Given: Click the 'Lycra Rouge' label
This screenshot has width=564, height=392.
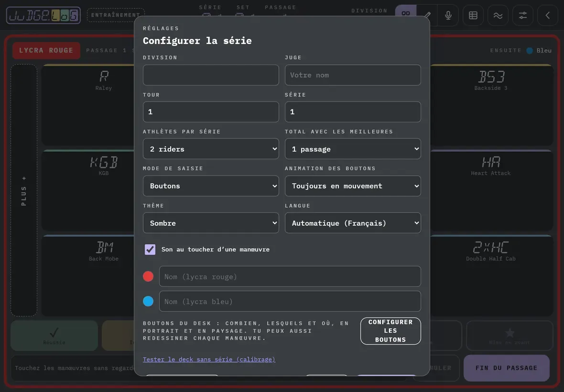Looking at the screenshot, I should (x=46, y=50).
